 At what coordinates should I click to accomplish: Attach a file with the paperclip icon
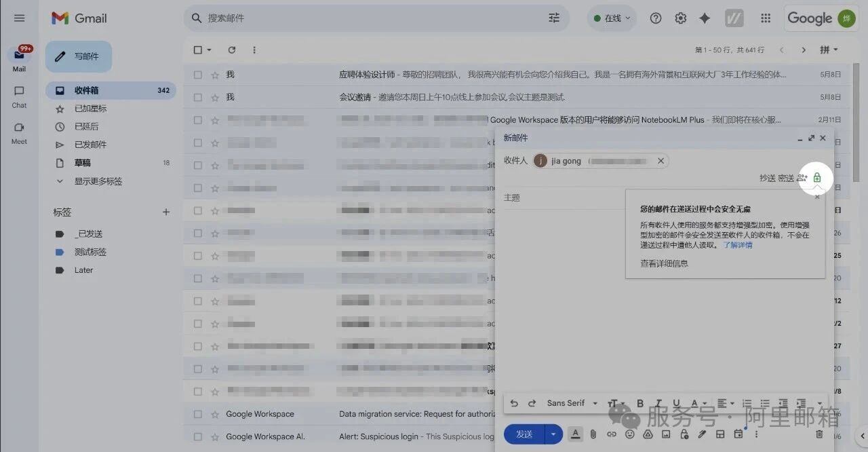593,434
